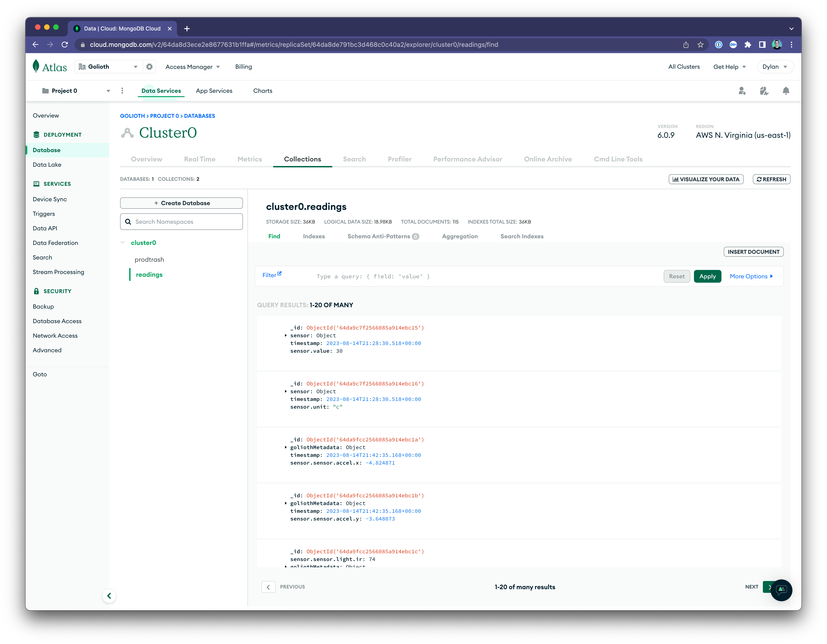Screen dimensions: 827x644
Task: Open Access Manager dropdown
Action: tap(192, 67)
